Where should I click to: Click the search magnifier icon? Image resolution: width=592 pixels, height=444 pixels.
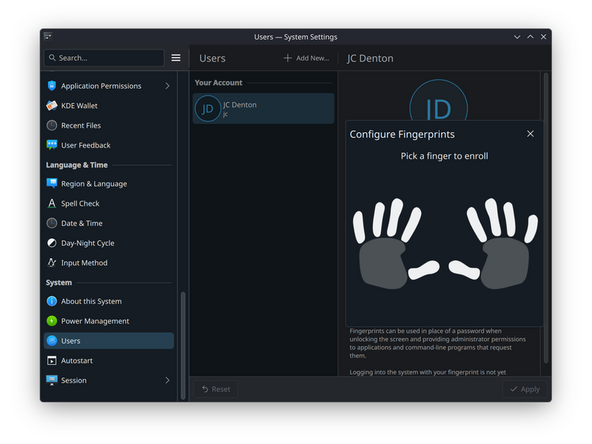[52, 58]
